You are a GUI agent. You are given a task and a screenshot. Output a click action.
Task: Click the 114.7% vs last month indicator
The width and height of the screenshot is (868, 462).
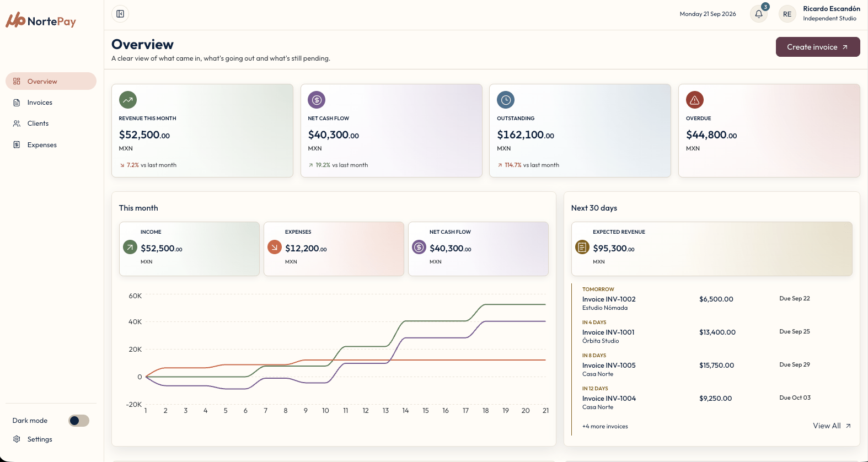coord(528,165)
